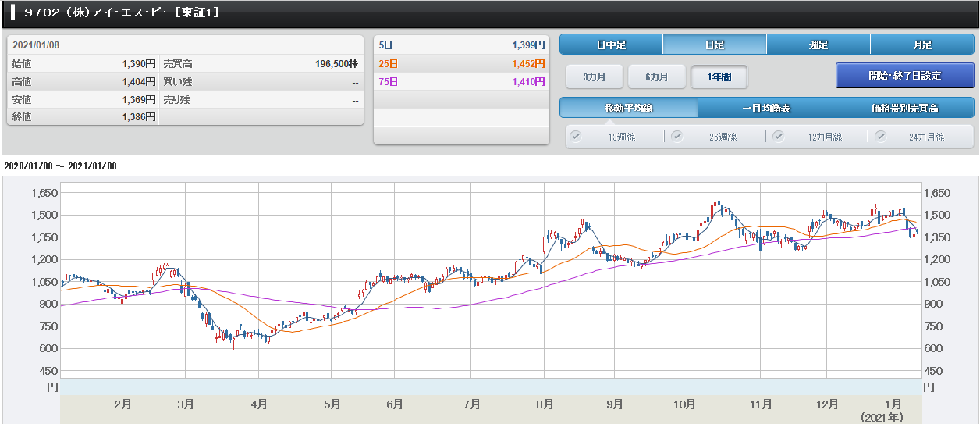
Task: Select the 1年間 period button
Action: [x=719, y=77]
